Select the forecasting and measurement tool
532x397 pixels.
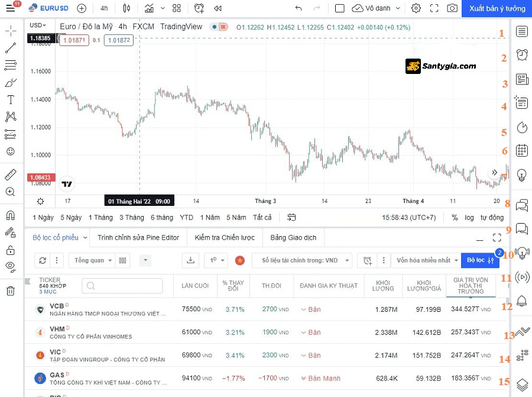point(11,134)
